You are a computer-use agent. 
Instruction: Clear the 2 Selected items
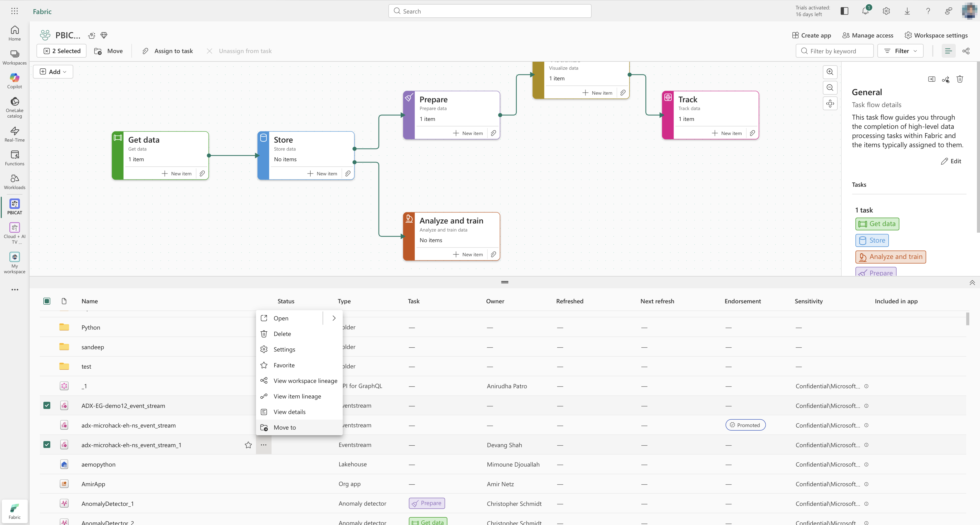[x=62, y=51]
